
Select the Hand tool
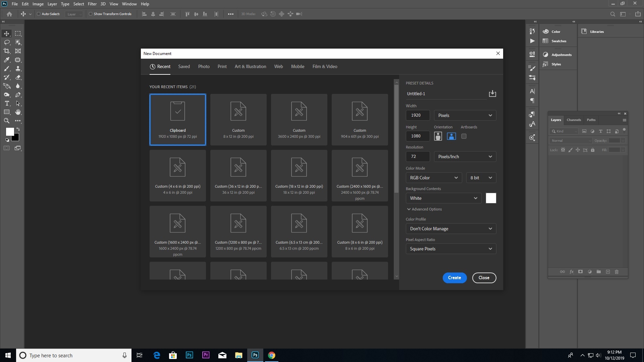click(18, 112)
